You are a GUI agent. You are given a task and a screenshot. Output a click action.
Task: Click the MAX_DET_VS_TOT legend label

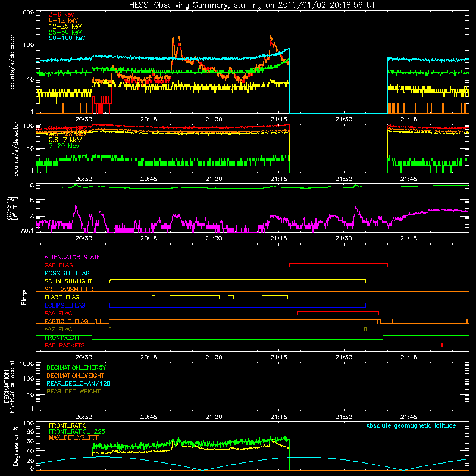tap(73, 437)
